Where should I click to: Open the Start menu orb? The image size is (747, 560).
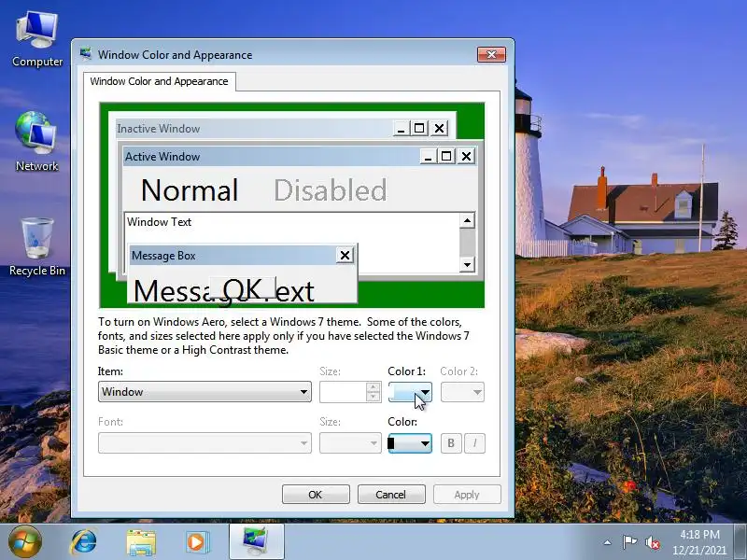coord(24,541)
